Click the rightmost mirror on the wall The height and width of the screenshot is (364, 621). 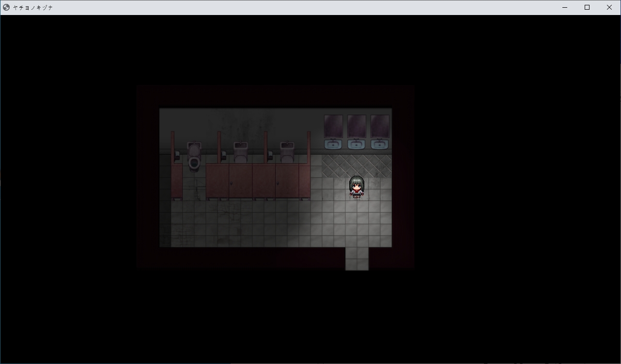point(380,126)
